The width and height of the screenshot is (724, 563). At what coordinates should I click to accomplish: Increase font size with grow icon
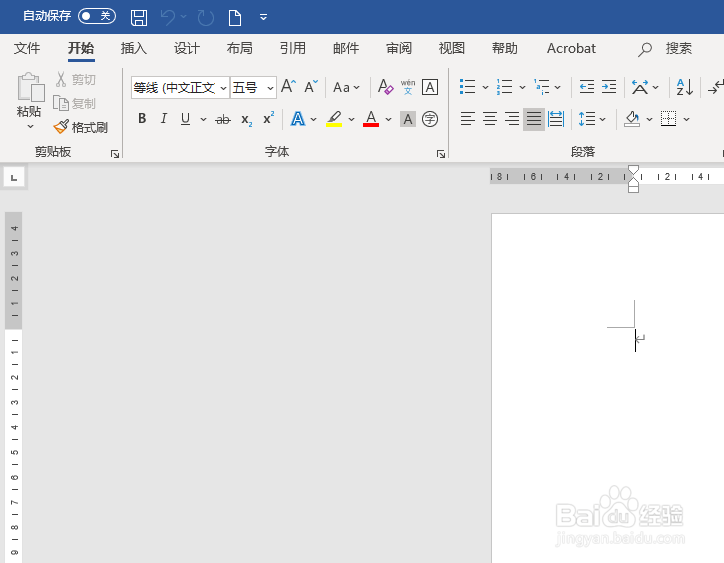(x=289, y=86)
